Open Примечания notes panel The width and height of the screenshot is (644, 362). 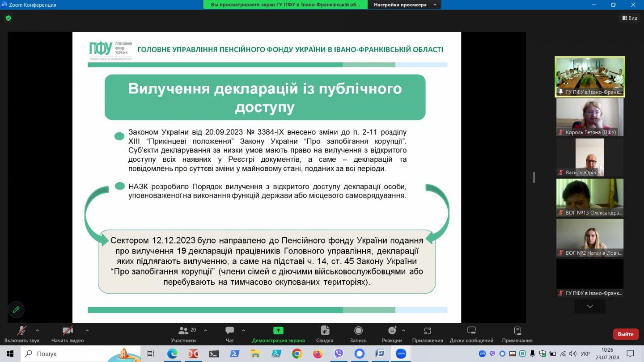point(517,334)
